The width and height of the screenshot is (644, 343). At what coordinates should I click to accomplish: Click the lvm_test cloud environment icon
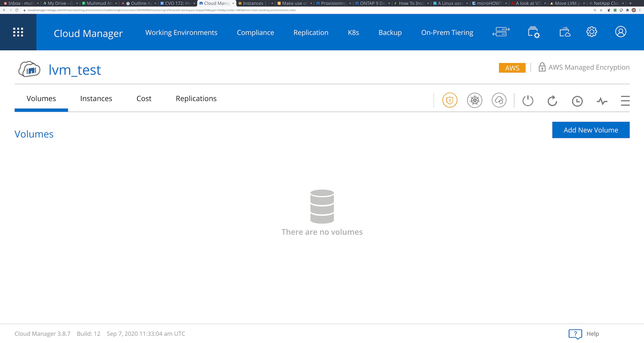(29, 69)
